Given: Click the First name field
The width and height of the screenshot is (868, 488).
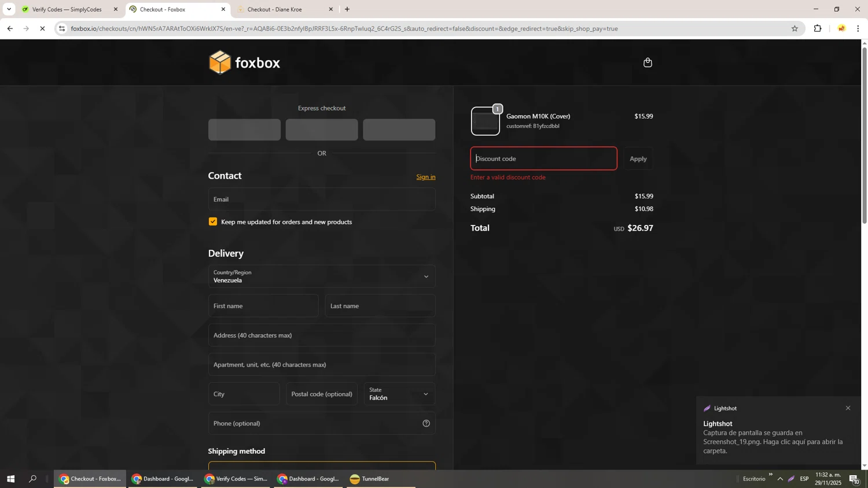Looking at the screenshot, I should pyautogui.click(x=263, y=306).
